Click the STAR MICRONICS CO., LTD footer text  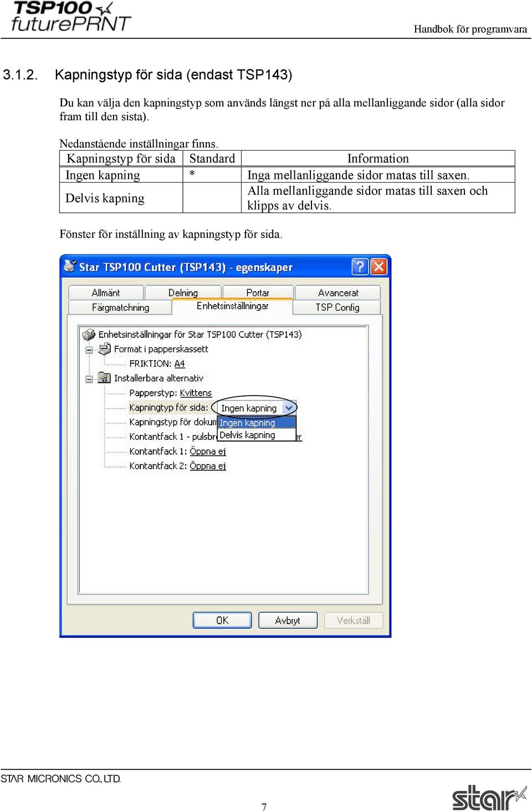pos(60,779)
